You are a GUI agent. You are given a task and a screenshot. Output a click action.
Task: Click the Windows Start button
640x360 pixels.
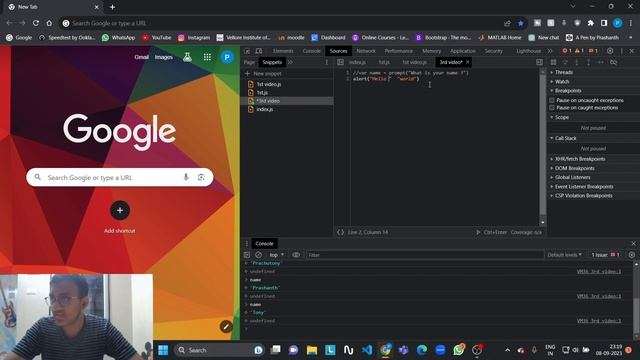(163, 350)
